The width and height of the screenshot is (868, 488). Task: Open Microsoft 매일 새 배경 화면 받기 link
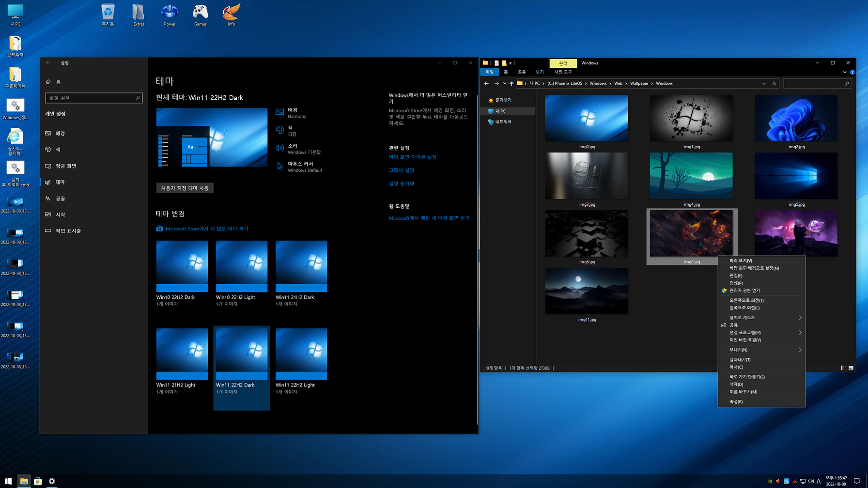coord(429,218)
